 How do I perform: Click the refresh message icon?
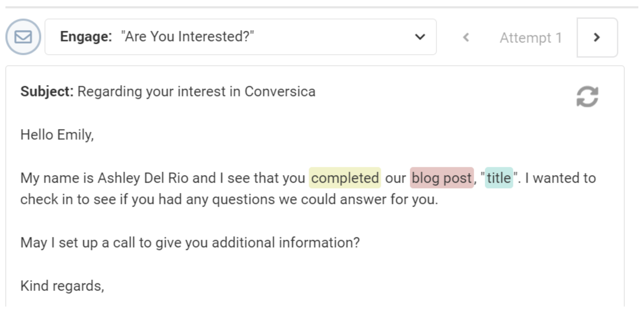[x=587, y=97]
